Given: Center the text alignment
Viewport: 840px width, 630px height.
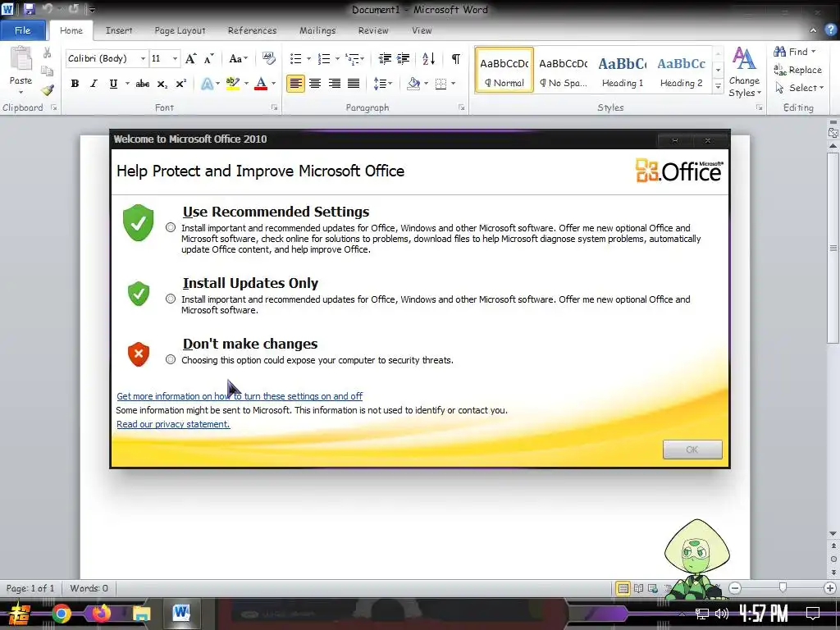Looking at the screenshot, I should [315, 84].
